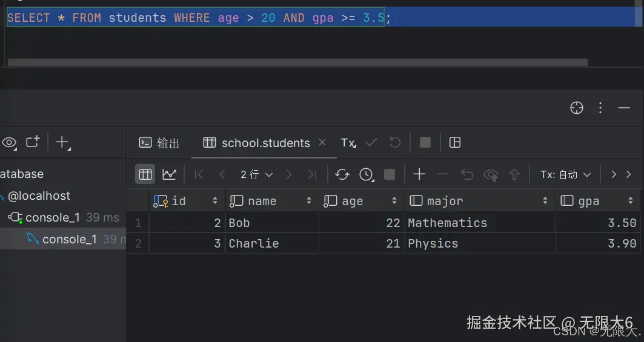Image resolution: width=644 pixels, height=342 pixels.
Task: Revert changes with the undo arrow
Action: [467, 174]
